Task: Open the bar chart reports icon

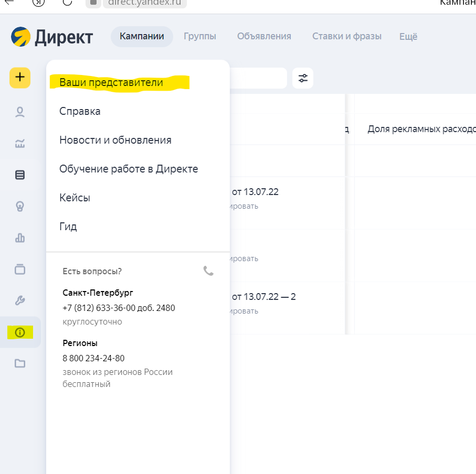Action: [x=20, y=238]
